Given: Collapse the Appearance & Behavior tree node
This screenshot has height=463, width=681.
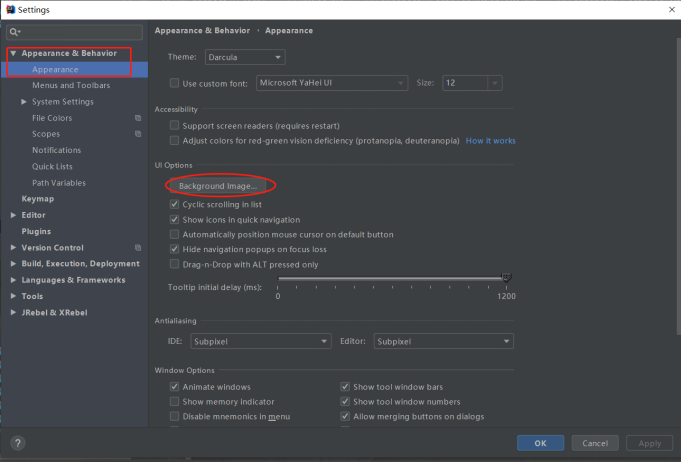Looking at the screenshot, I should tap(13, 53).
